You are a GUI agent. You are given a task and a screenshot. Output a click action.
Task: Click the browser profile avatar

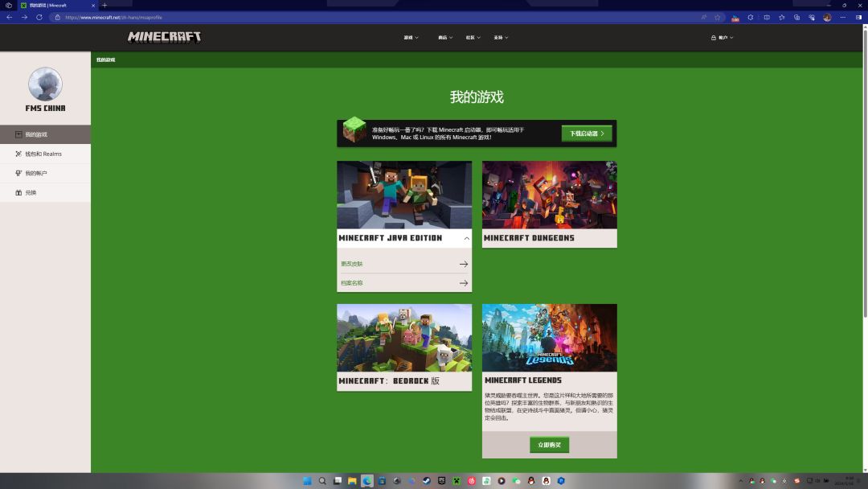click(827, 17)
